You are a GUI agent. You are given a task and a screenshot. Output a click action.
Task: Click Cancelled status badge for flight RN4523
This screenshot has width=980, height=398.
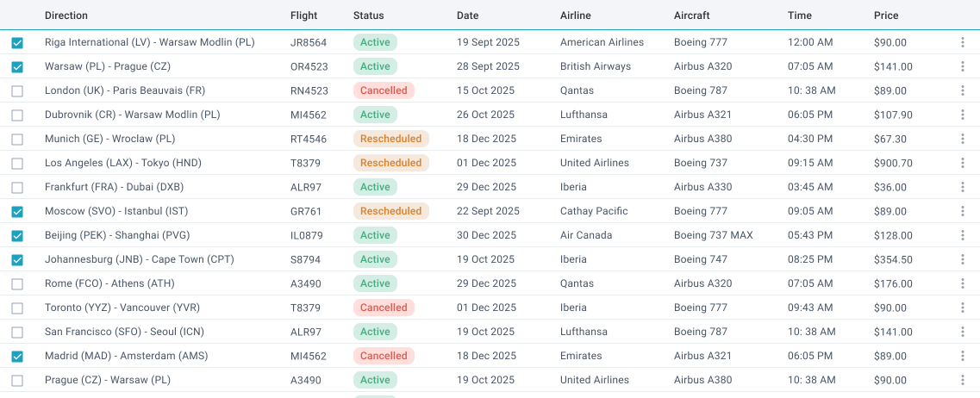click(384, 90)
